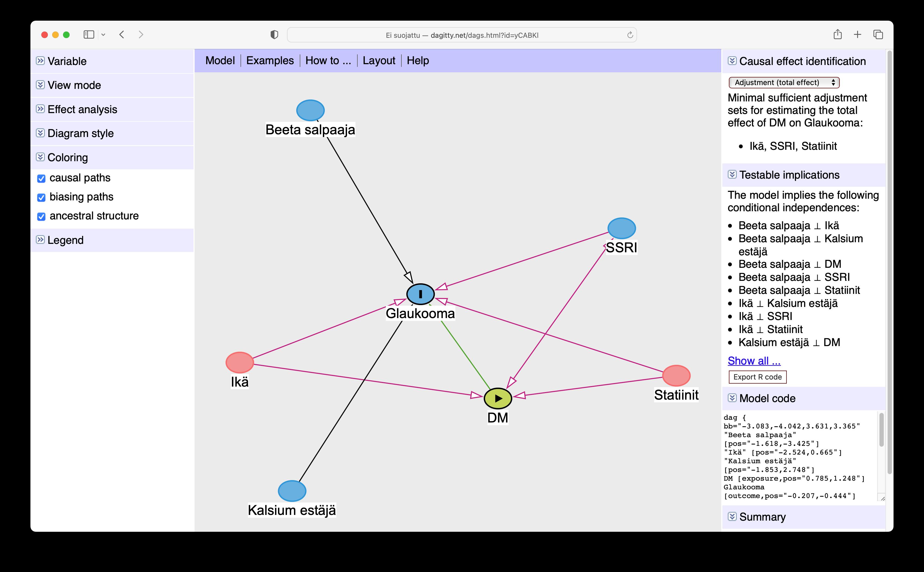This screenshot has width=924, height=572.
Task: Open Adjustment (total effect) dropdown
Action: click(784, 82)
